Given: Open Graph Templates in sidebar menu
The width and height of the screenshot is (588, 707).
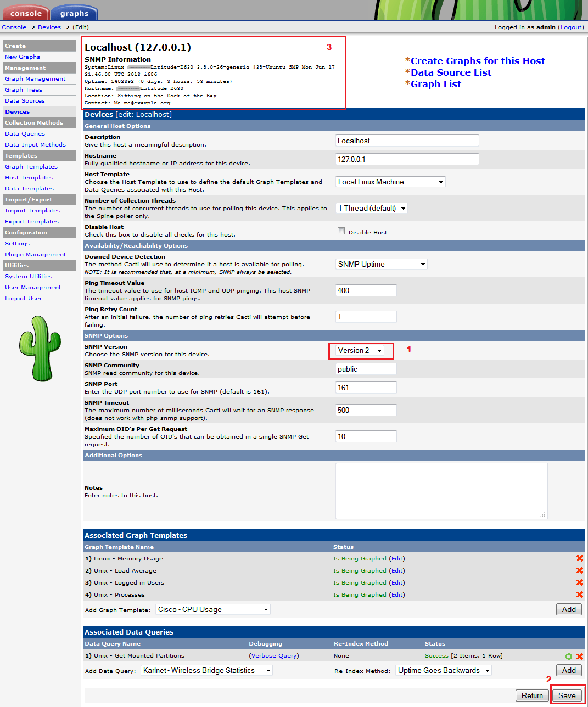Looking at the screenshot, I should (31, 166).
